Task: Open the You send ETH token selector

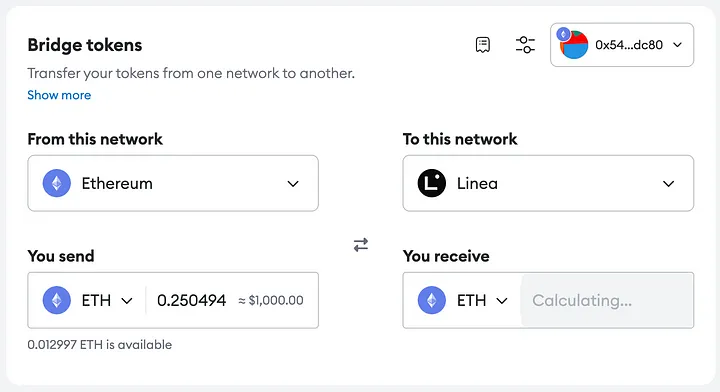Action: [88, 300]
